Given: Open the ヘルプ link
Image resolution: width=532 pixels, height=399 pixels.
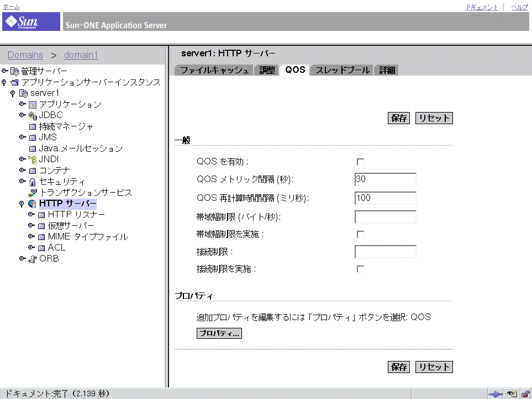Looking at the screenshot, I should pyautogui.click(x=519, y=7).
